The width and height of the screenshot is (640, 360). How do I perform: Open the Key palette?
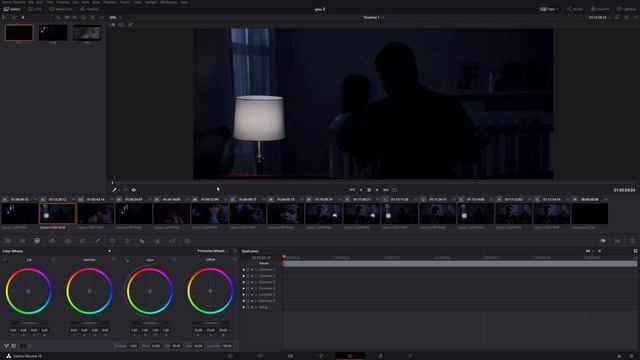point(157,241)
